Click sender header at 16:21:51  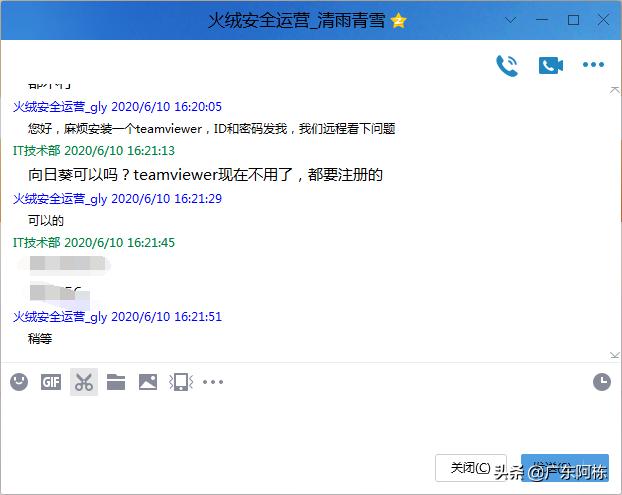pos(117,317)
